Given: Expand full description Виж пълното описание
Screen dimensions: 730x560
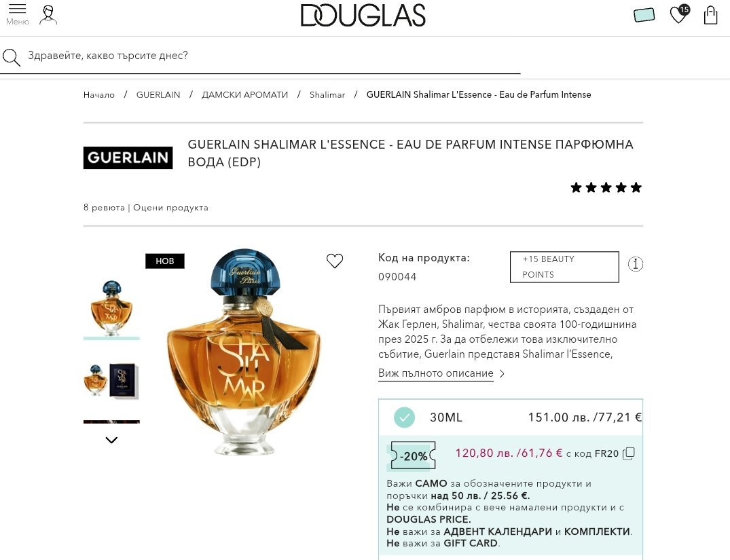Looking at the screenshot, I should [436, 373].
